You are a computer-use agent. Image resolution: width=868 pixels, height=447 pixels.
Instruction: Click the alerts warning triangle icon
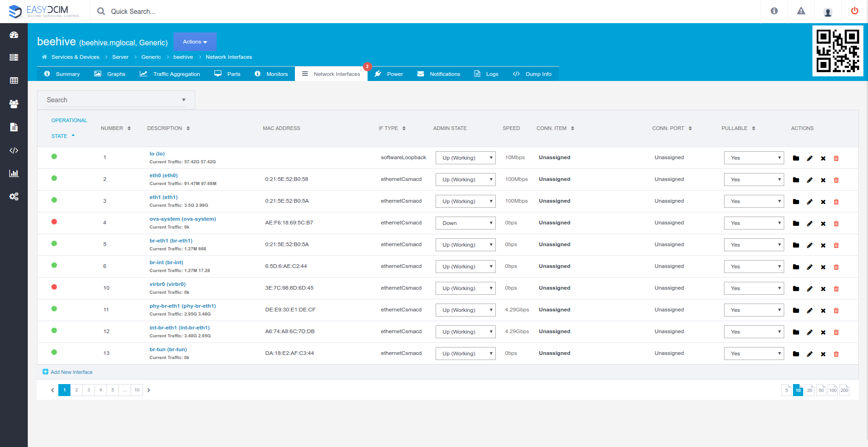pyautogui.click(x=801, y=11)
